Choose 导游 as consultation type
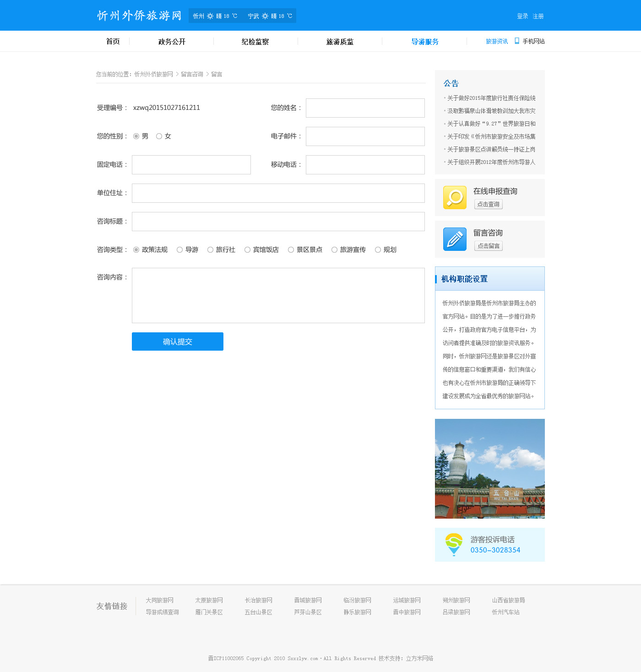641x672 pixels. [x=180, y=249]
